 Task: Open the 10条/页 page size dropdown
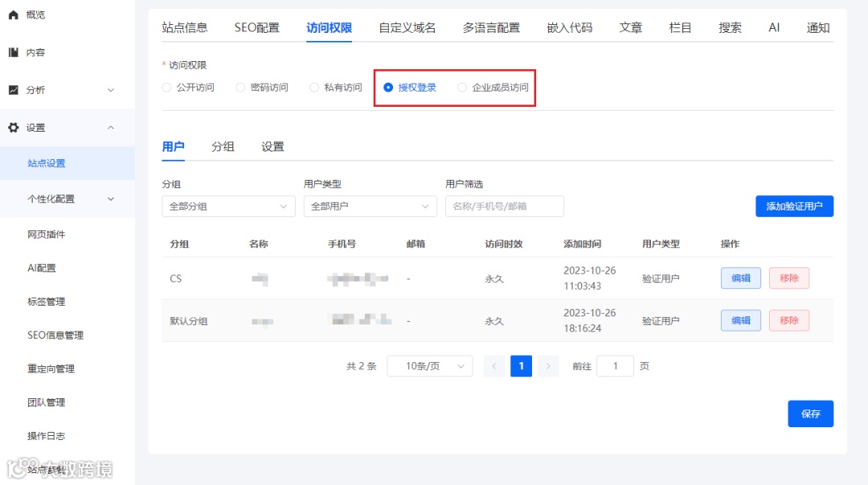tap(430, 365)
